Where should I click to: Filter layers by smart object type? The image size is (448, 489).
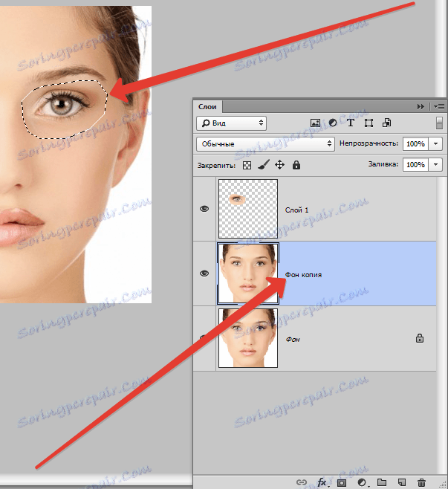(x=386, y=123)
